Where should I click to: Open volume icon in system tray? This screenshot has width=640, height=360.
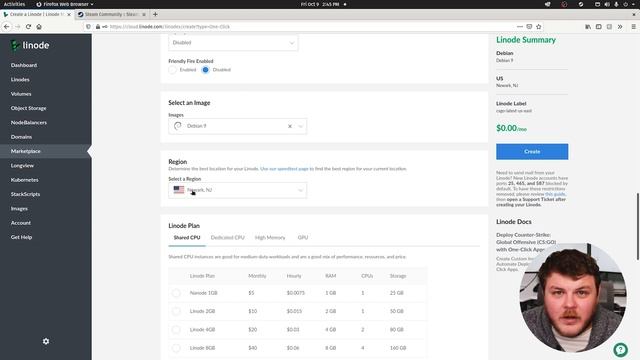pos(607,4)
